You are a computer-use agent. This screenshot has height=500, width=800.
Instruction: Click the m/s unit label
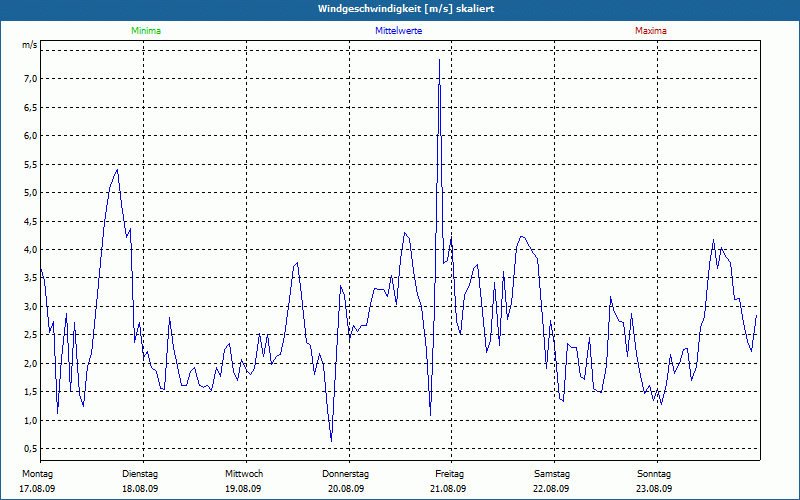[x=30, y=45]
